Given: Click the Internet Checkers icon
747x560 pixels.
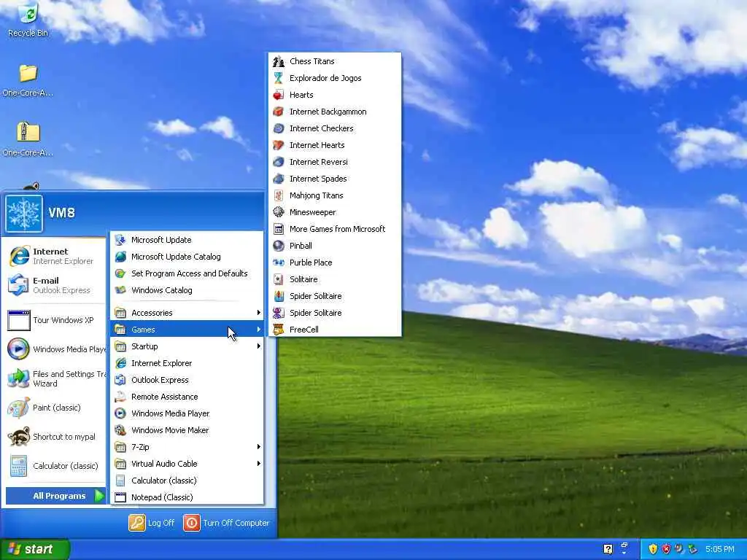Looking at the screenshot, I should click(x=279, y=128).
